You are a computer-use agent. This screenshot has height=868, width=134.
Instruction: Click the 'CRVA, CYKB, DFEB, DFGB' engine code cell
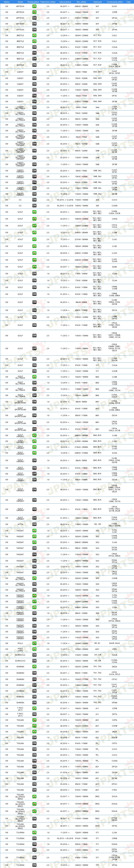(114, 858)
